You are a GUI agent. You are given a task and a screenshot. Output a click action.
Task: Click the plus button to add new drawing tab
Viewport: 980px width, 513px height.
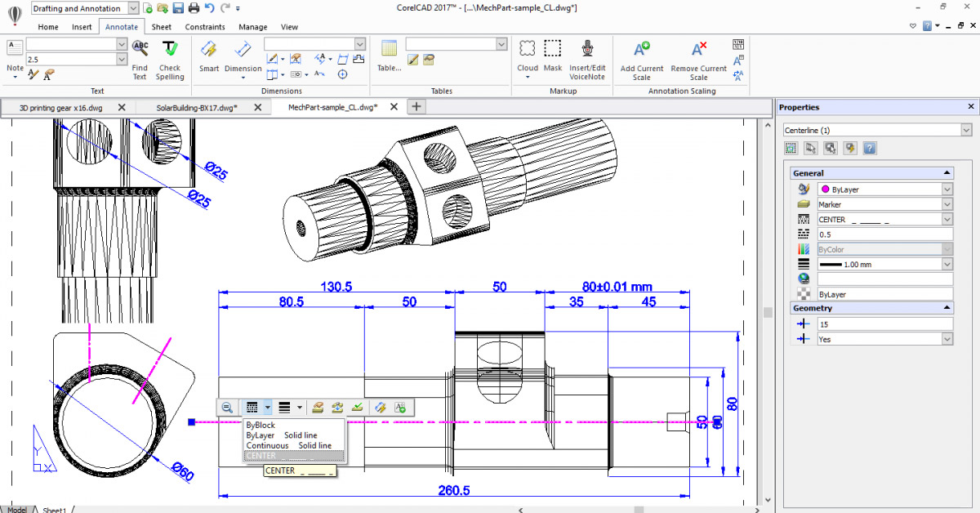pos(416,106)
